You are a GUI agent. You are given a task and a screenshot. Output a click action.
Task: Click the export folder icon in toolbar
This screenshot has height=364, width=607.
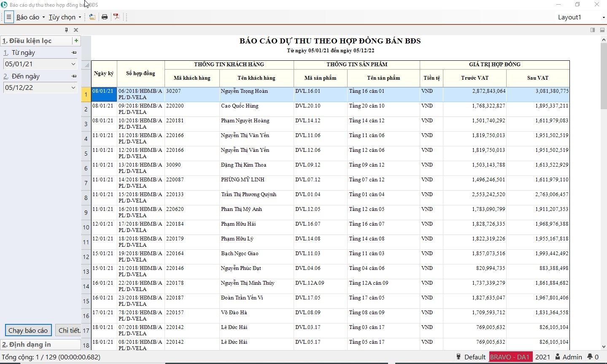92,17
